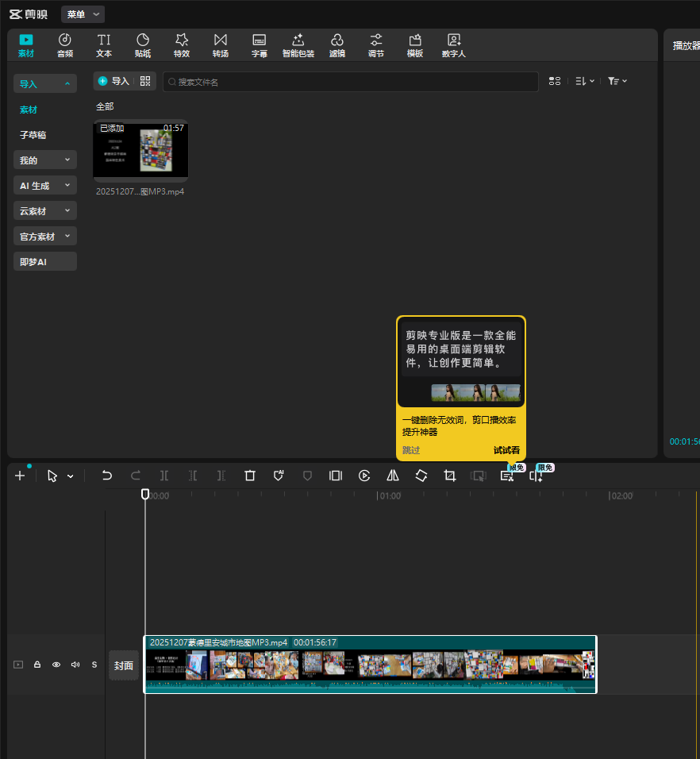The height and width of the screenshot is (759, 700).
Task: Open the 特效 effects tab
Action: click(182, 45)
